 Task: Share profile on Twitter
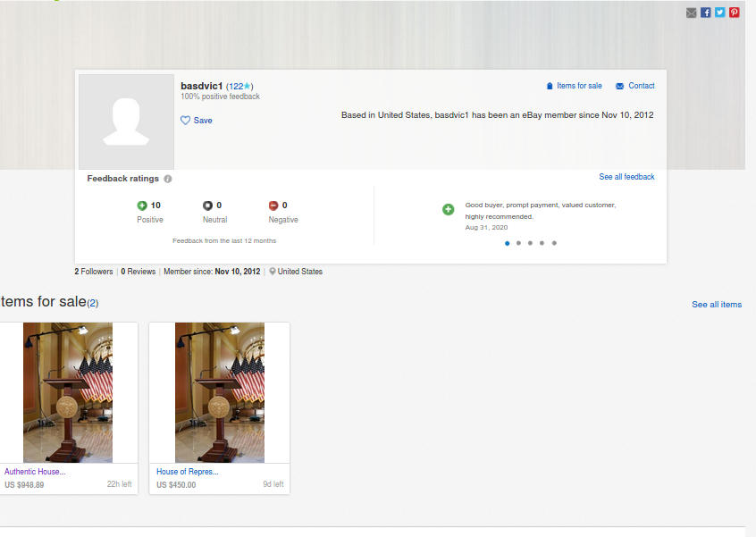720,13
